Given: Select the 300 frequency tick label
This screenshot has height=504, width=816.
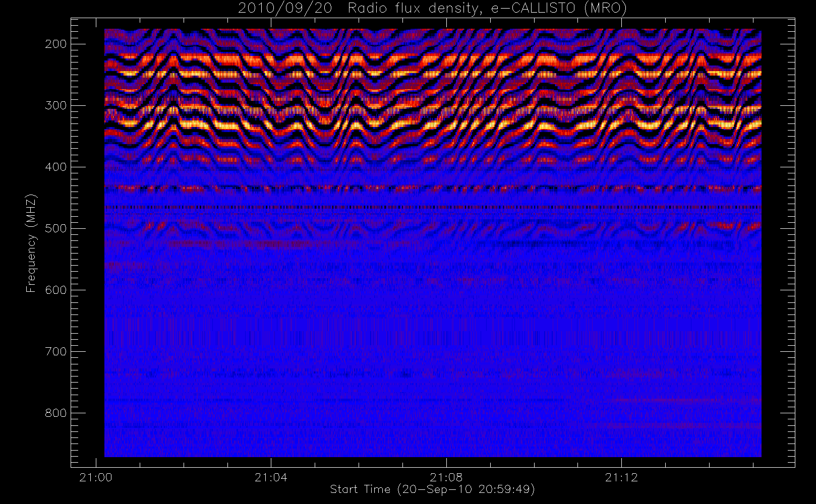Looking at the screenshot, I should pyautogui.click(x=56, y=105).
